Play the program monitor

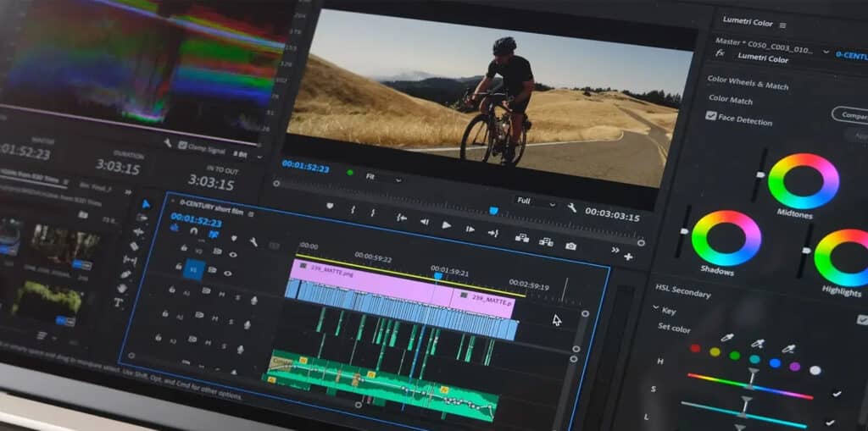[446, 225]
